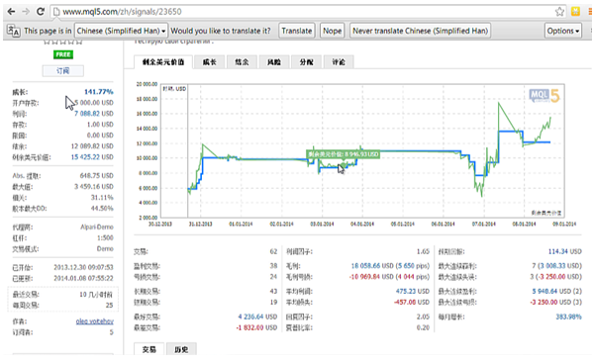Select the 交易 tab below the statistics
This screenshot has height=364, width=594.
coord(148,349)
